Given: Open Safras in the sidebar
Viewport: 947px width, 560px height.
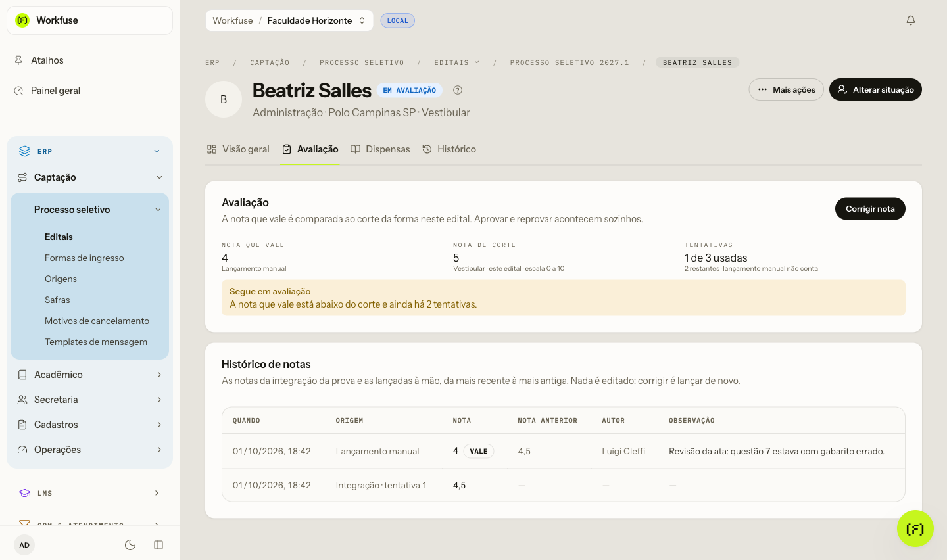Looking at the screenshot, I should coord(57,300).
